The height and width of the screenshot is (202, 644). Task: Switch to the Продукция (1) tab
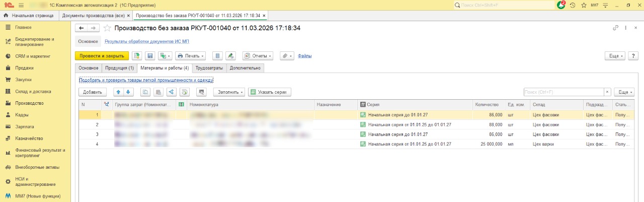pyautogui.click(x=119, y=68)
